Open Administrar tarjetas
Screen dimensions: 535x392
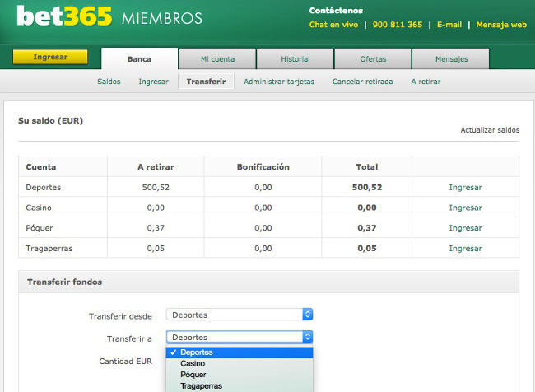point(279,82)
